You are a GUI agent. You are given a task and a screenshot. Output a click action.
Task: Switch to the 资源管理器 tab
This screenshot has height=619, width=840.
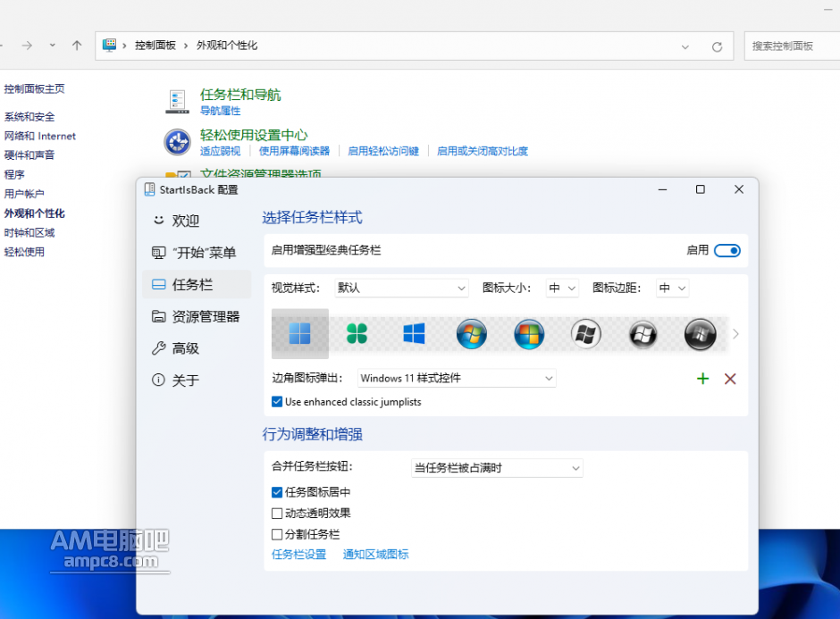[197, 316]
